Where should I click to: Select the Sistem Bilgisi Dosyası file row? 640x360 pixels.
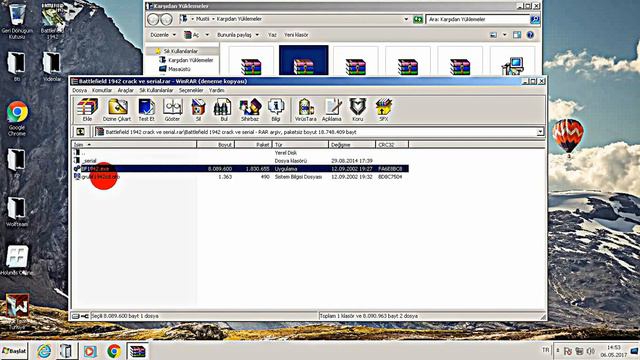point(241,177)
